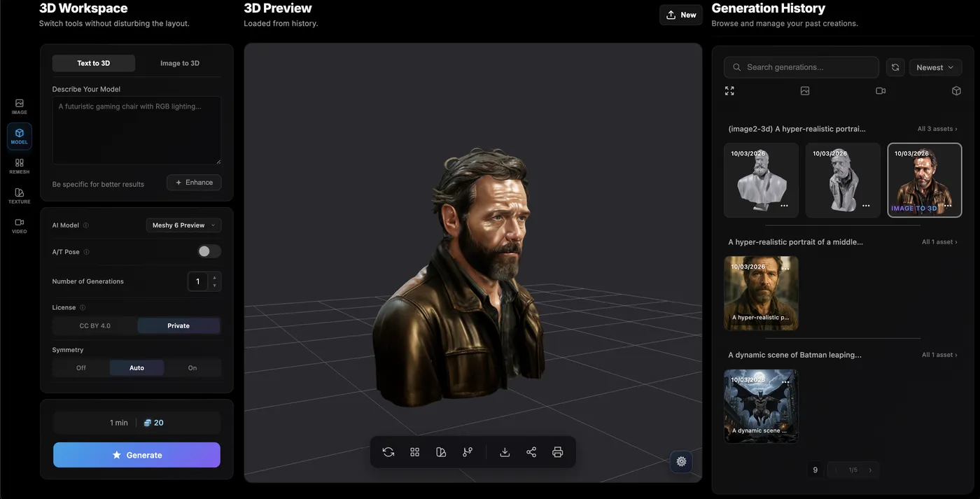Switch to the Text to 3D tab
Image resolution: width=980 pixels, height=499 pixels.
pos(94,63)
